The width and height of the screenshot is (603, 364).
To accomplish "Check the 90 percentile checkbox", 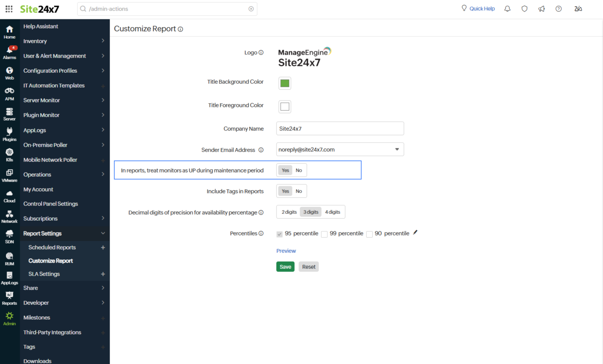I will click(369, 234).
